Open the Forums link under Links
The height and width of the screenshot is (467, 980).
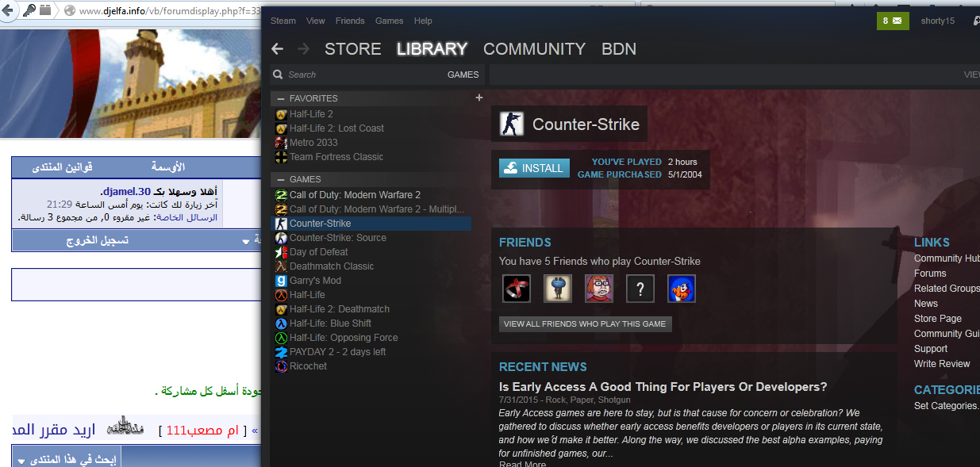[x=930, y=274]
